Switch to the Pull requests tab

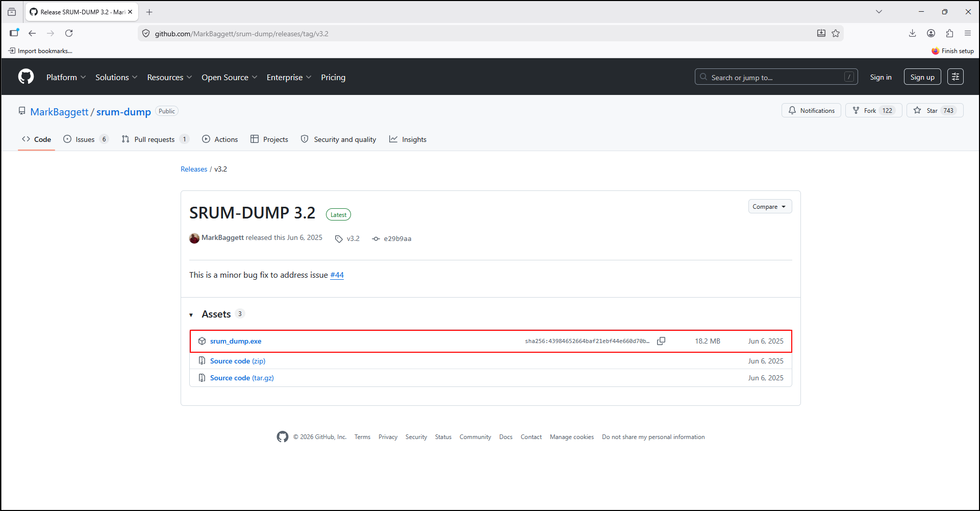pyautogui.click(x=155, y=139)
